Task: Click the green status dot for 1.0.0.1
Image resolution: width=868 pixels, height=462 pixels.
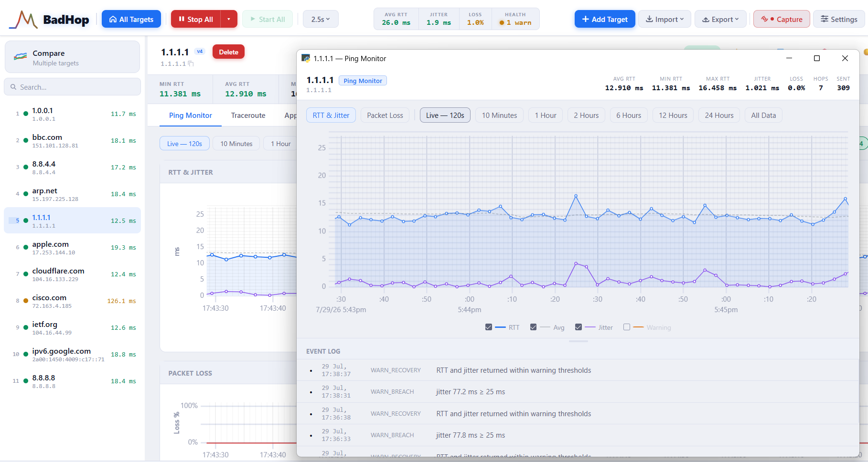Action: [26, 114]
